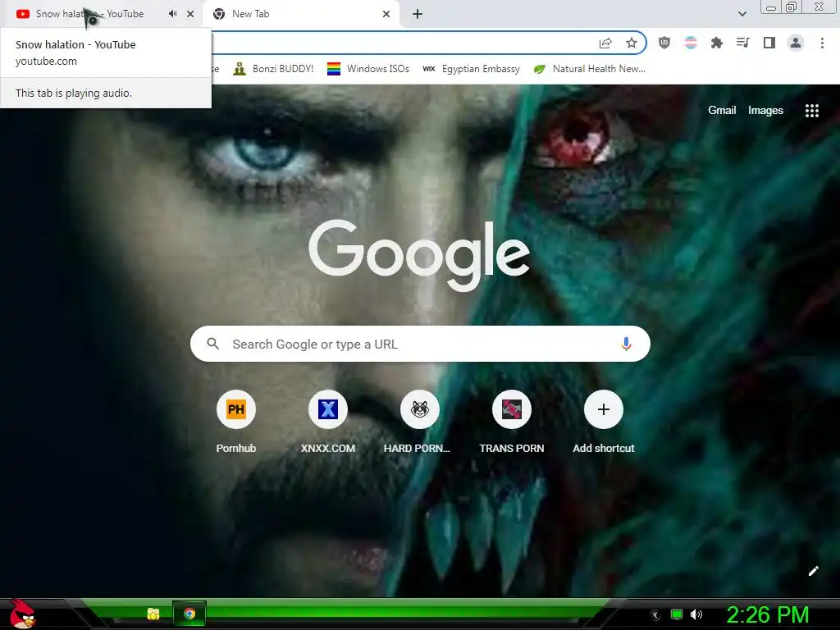Click the Images link

coord(765,111)
